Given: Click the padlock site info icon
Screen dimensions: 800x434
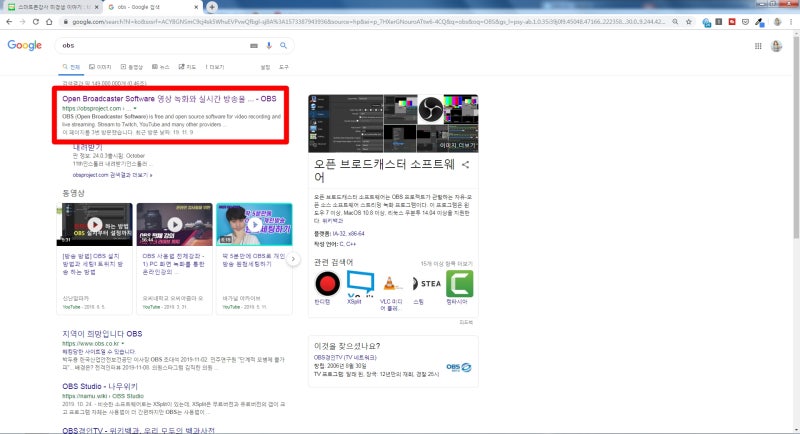Looking at the screenshot, I should [x=65, y=22].
